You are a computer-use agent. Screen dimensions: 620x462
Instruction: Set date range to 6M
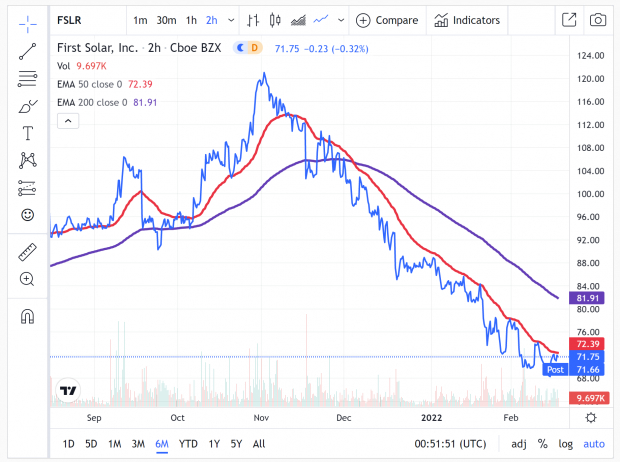point(162,444)
